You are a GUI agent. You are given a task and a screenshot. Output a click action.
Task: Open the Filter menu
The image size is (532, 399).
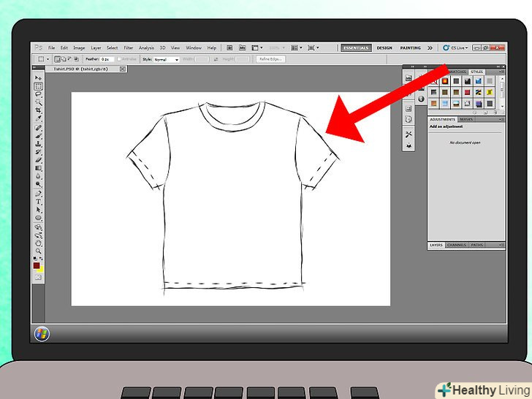click(x=129, y=47)
